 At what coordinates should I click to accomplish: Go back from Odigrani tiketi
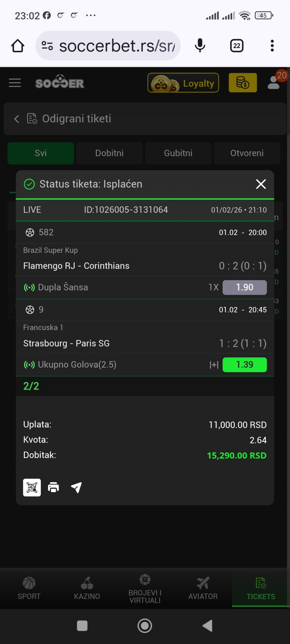click(17, 119)
